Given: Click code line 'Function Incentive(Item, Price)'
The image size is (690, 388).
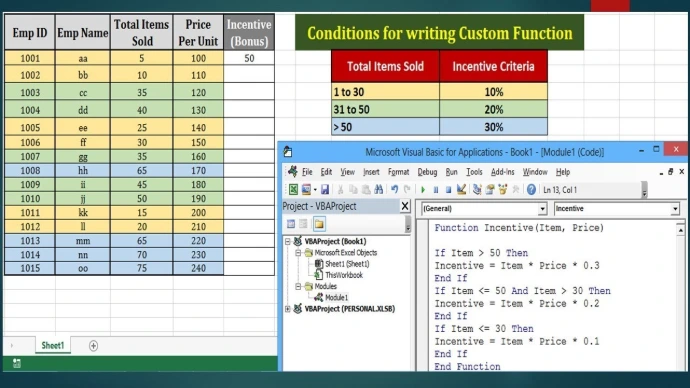Looking at the screenshot, I should click(x=519, y=228).
